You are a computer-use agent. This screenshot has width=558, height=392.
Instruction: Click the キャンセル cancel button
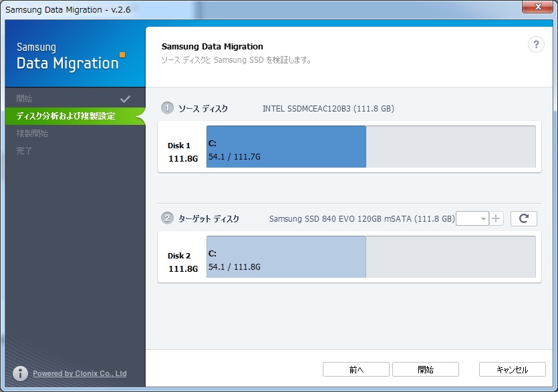point(513,369)
